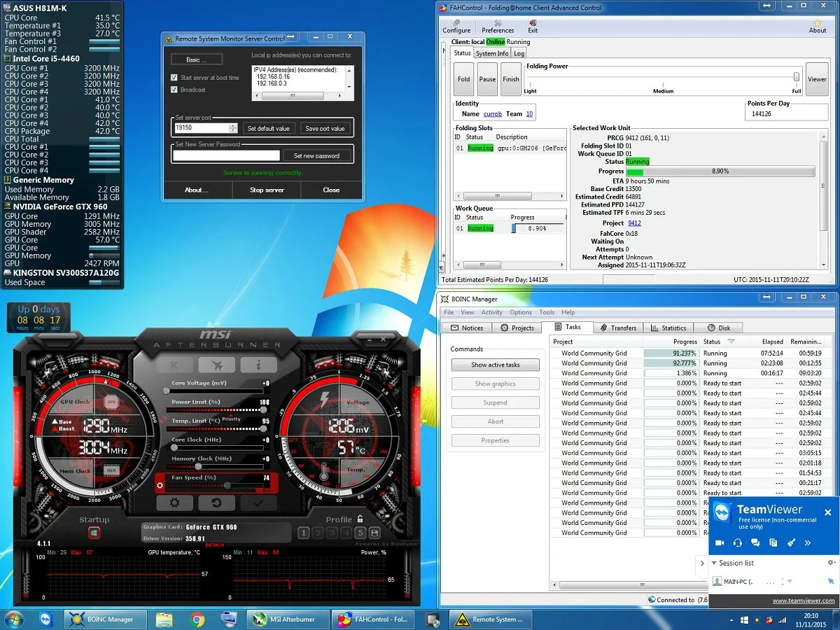Click fan speed user-define gear icon

coord(160,484)
